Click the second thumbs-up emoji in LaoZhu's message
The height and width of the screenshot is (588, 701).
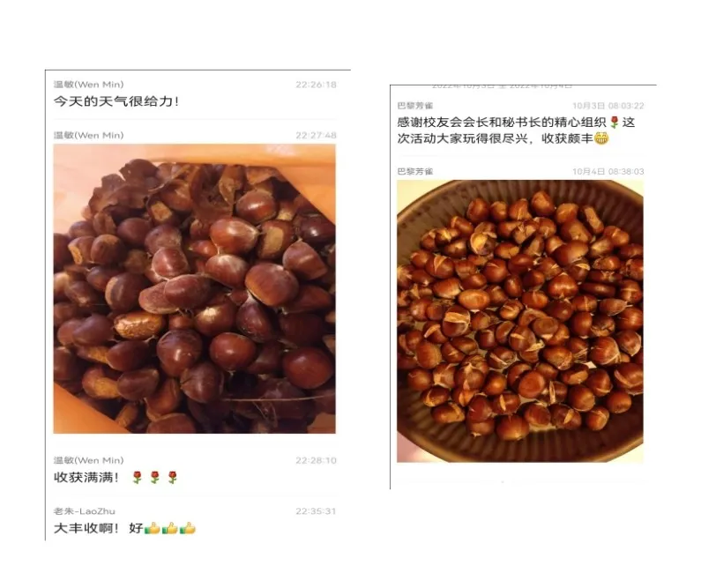click(x=170, y=528)
